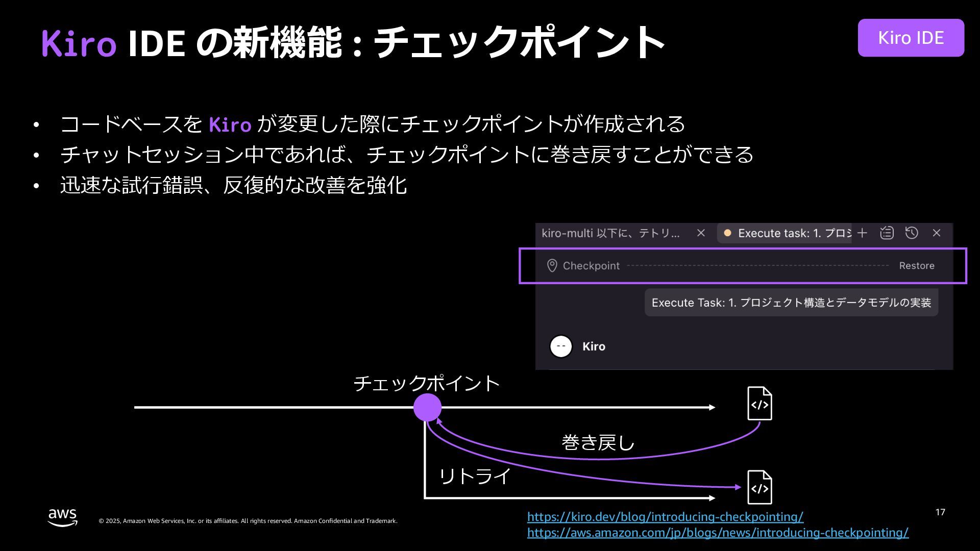The height and width of the screenshot is (551, 980).
Task: Open the kiro.dev checkpointing blog link
Action: [x=665, y=517]
